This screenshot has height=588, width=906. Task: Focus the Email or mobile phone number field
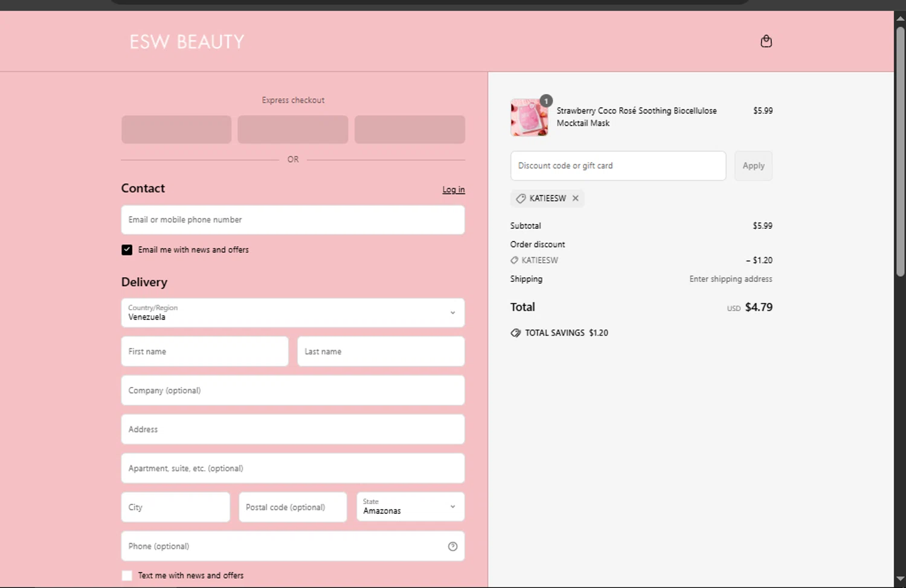coord(293,220)
